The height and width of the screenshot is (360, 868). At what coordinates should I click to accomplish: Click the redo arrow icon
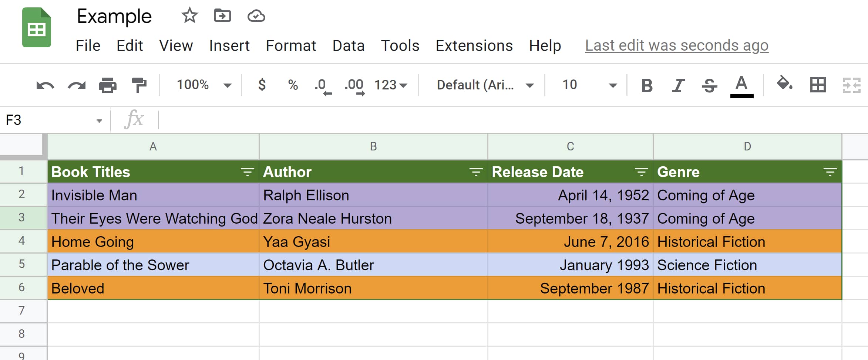tap(77, 85)
